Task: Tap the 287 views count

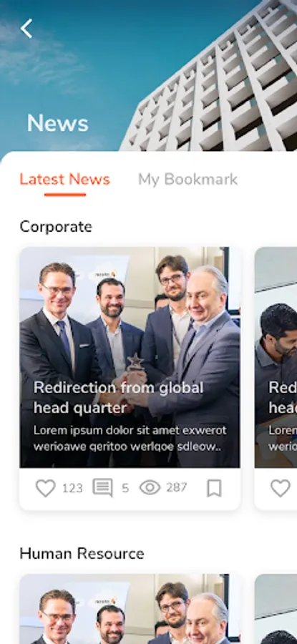Action: pyautogui.click(x=177, y=488)
